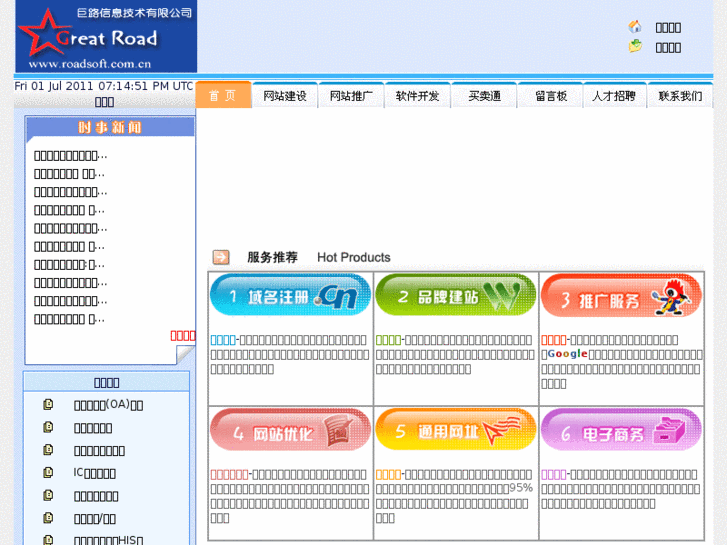
Task: Click the 1 域名注册 banner
Action: click(290, 295)
